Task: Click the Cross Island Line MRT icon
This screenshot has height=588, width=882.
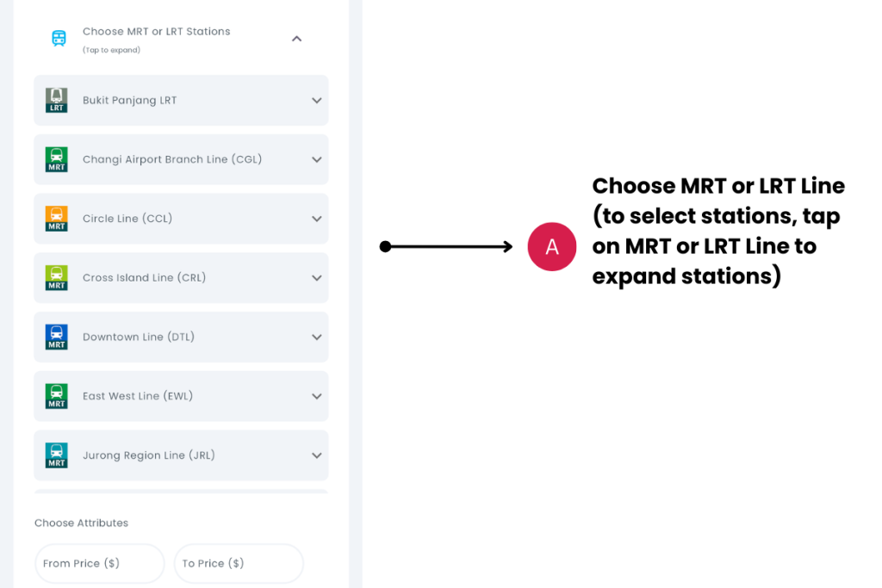Action: click(56, 277)
